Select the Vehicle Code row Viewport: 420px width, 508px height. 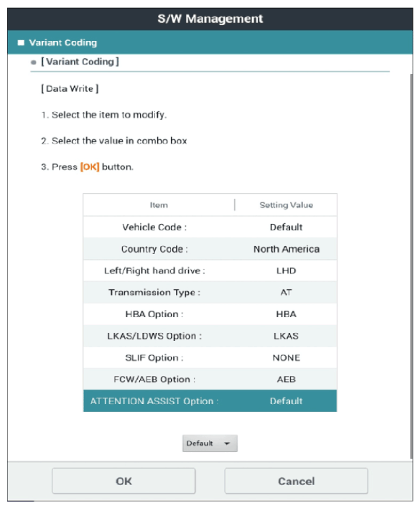[x=210, y=227]
